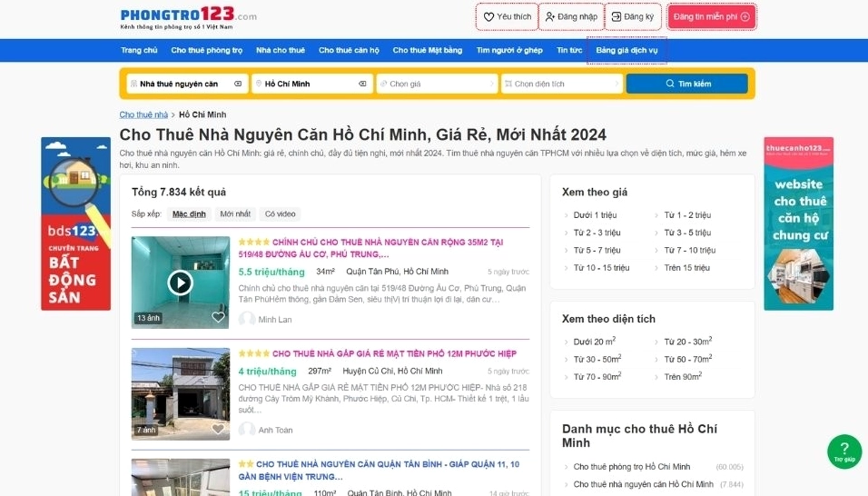Image resolution: width=868 pixels, height=496 pixels.
Task: Filter by area Từ 70 - 90m²
Action: pyautogui.click(x=597, y=377)
